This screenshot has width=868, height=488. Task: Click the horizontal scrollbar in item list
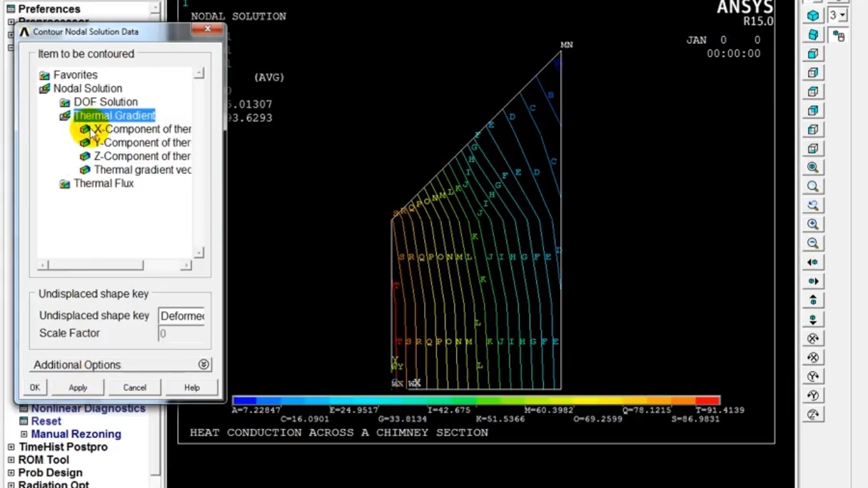(95, 266)
